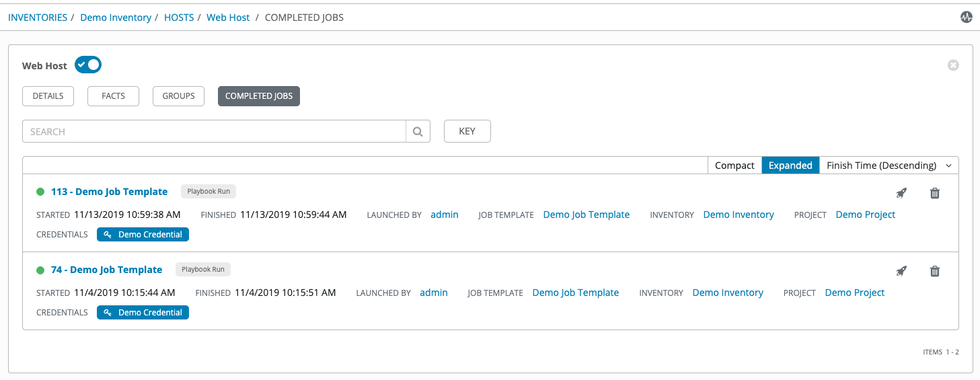
Task: Switch to Expanded list view
Action: click(x=790, y=165)
